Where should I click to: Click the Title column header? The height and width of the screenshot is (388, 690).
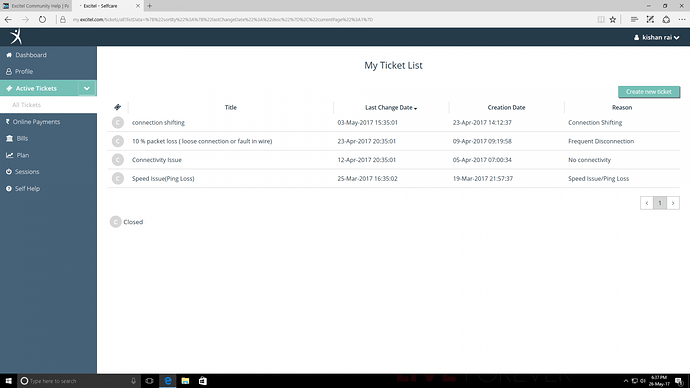[x=231, y=107]
